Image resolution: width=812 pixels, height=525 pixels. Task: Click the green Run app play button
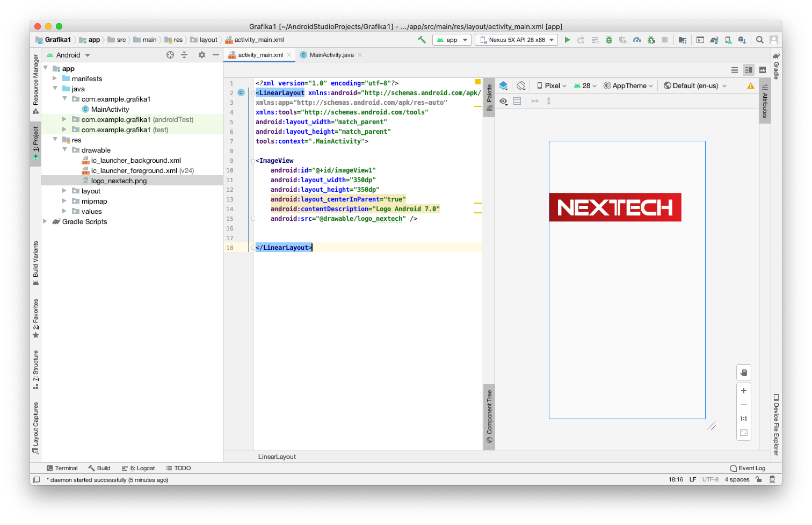tap(567, 40)
